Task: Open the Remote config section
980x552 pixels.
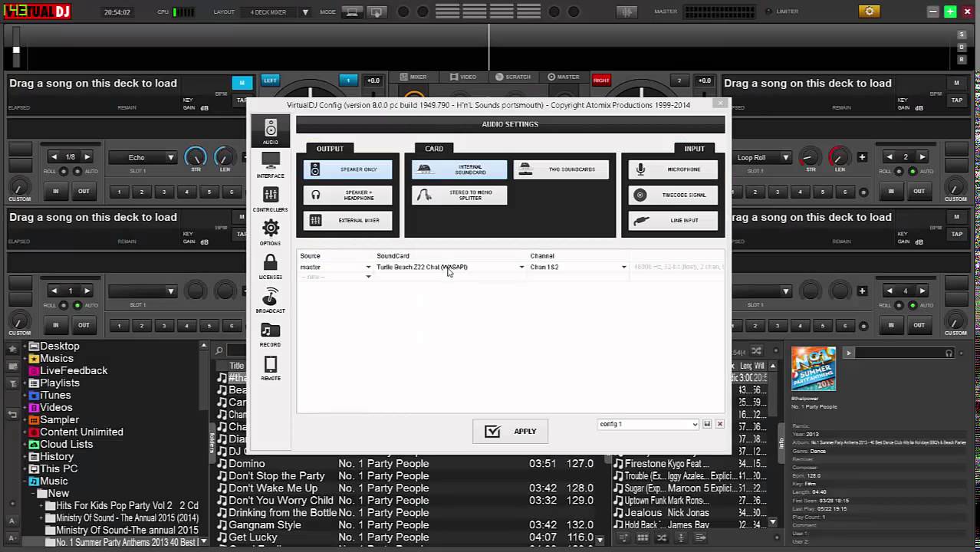Action: 271,367
